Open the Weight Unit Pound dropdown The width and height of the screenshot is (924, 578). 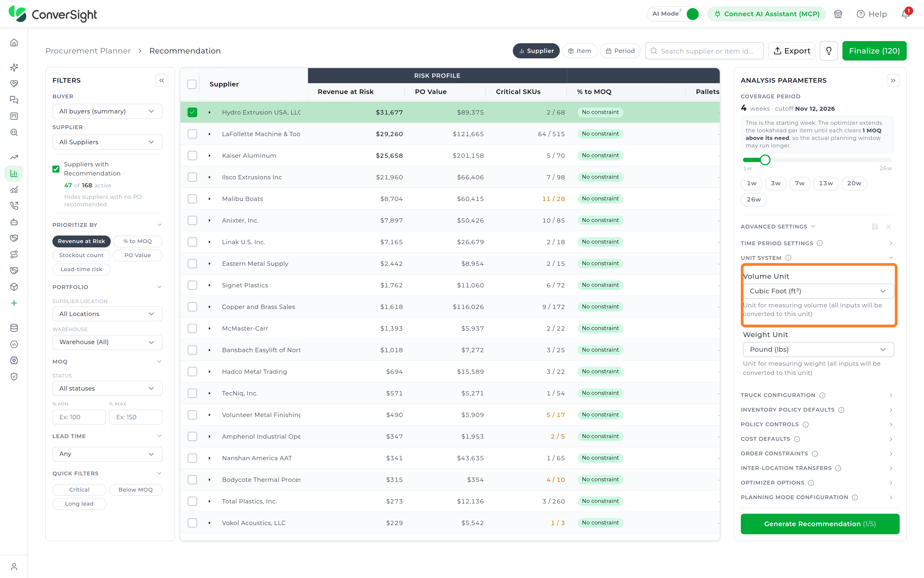pos(818,350)
